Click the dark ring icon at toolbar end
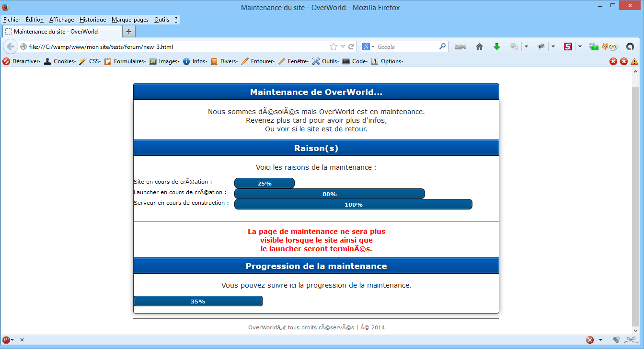 [x=630, y=47]
